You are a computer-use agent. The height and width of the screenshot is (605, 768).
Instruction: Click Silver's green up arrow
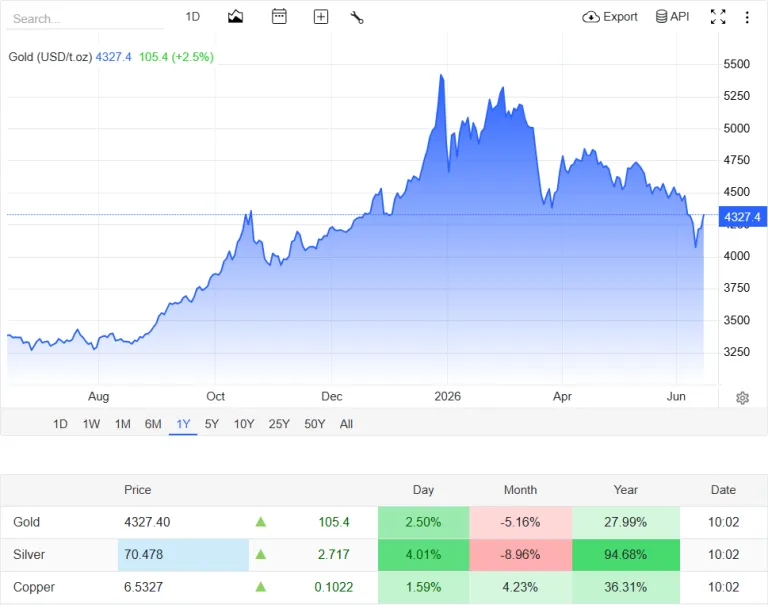click(261, 555)
